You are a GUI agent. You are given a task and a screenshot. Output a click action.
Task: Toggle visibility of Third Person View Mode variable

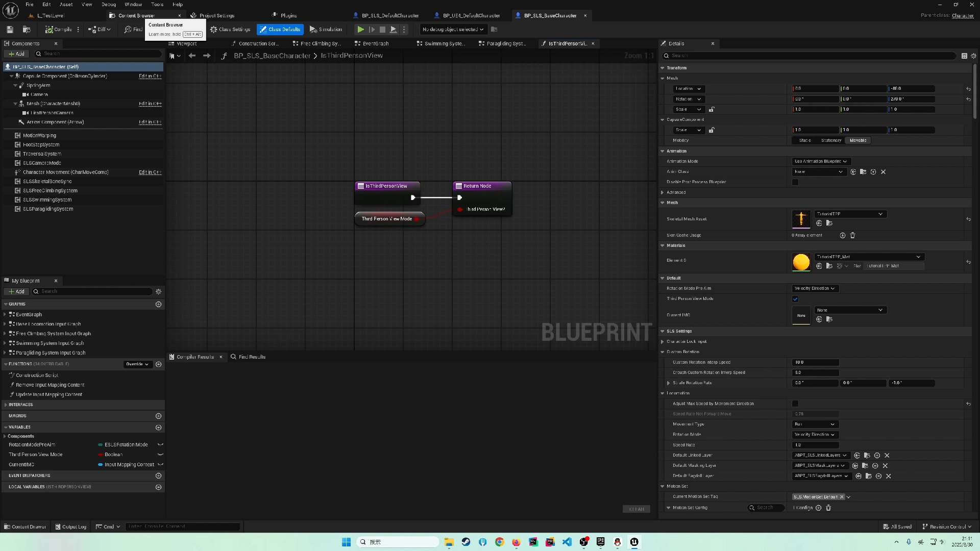pos(160,455)
